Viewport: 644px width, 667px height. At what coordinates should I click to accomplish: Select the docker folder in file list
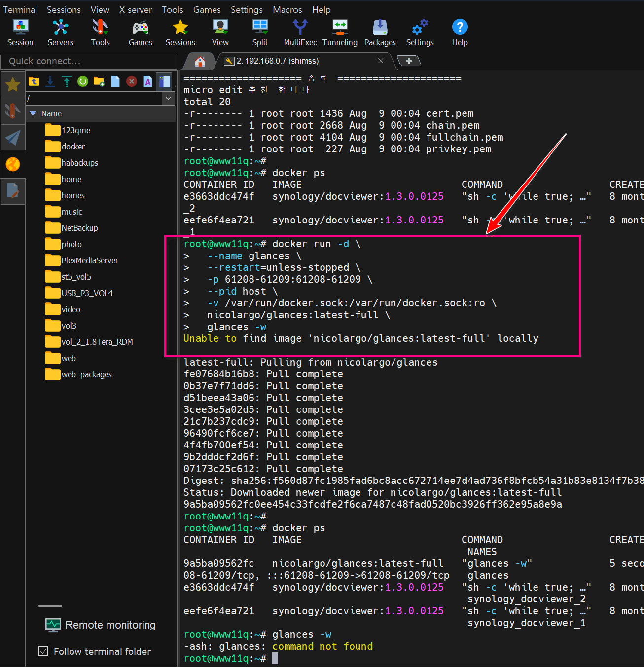click(x=73, y=147)
